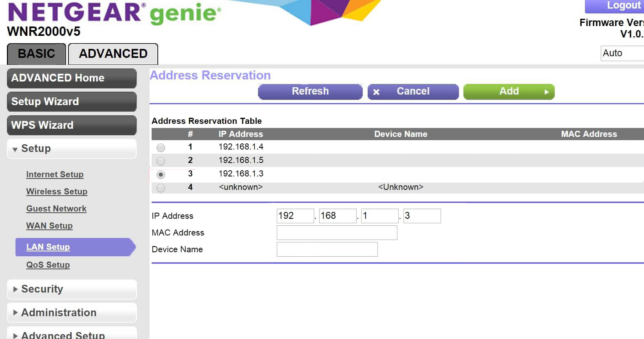
Task: Open ADVANCED Home page
Action: (x=72, y=78)
